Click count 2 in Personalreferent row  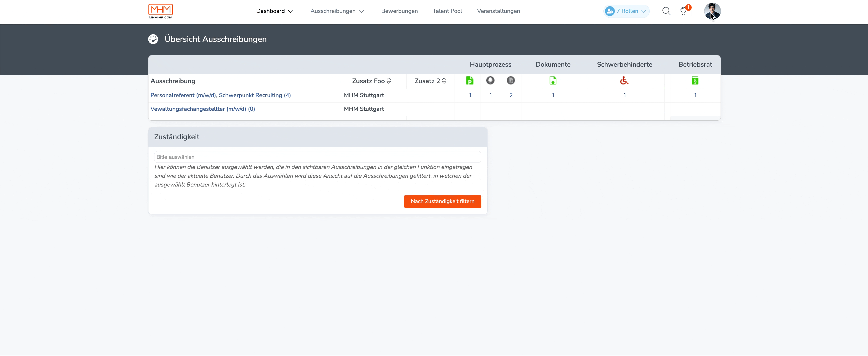click(x=511, y=95)
